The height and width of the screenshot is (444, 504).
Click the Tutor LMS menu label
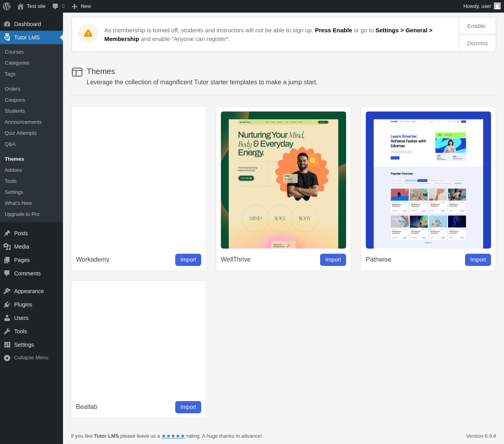click(x=27, y=37)
